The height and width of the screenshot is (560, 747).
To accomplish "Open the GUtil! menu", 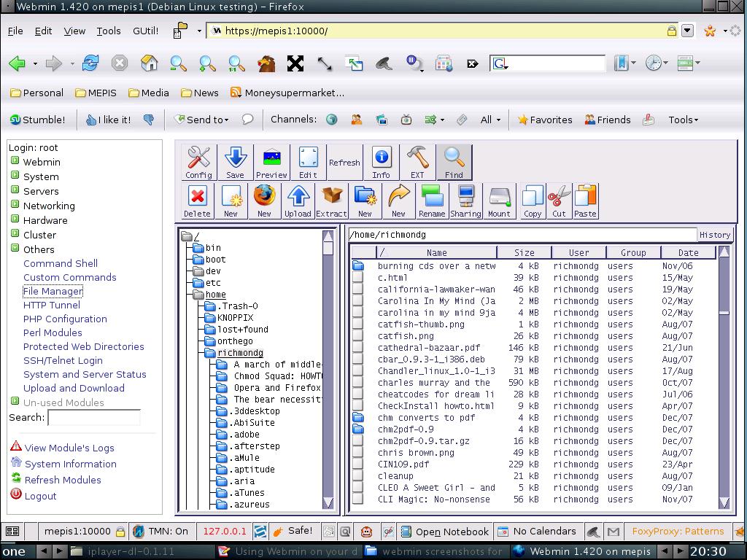I will coord(146,31).
